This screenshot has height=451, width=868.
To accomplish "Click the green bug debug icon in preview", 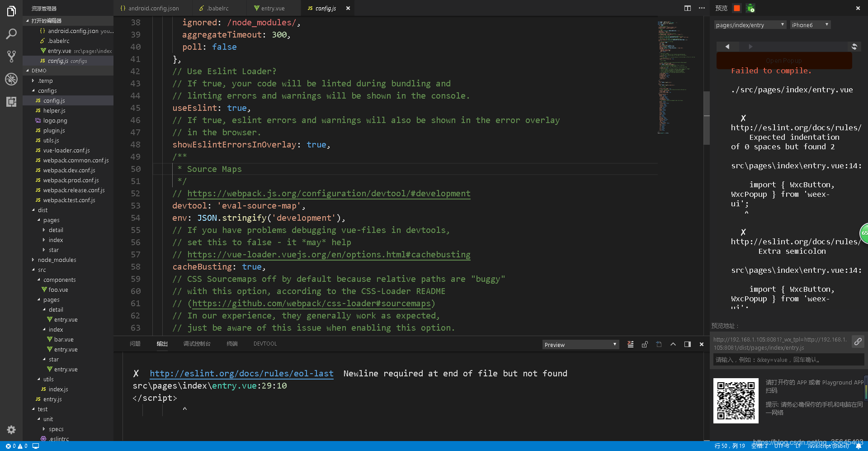I will pos(750,8).
